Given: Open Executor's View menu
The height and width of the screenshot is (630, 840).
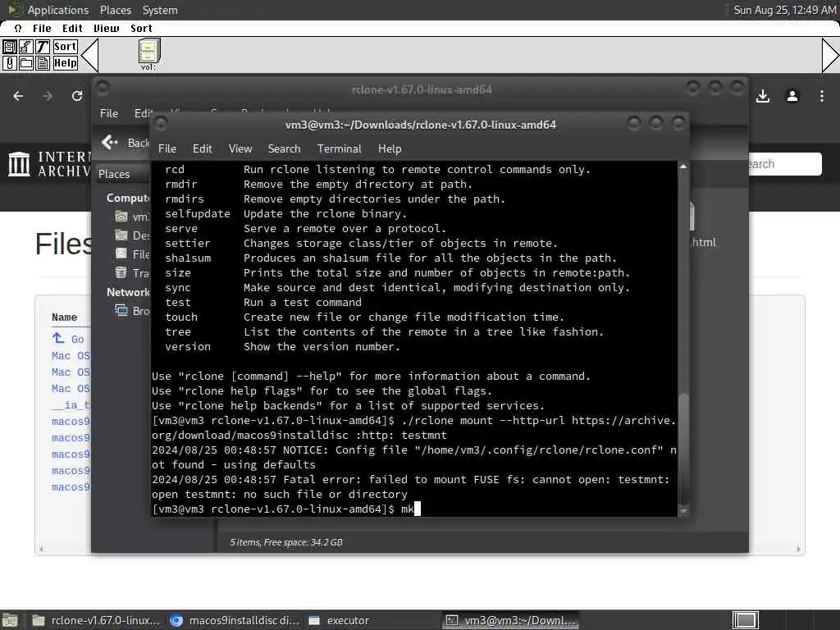Looking at the screenshot, I should click(x=106, y=29).
